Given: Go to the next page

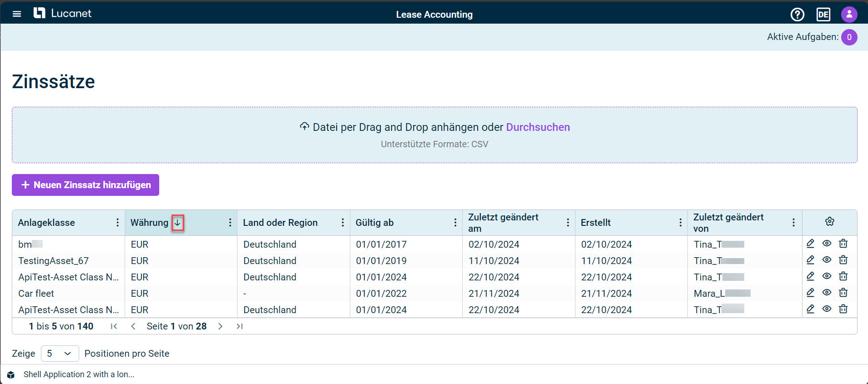Looking at the screenshot, I should coord(220,326).
